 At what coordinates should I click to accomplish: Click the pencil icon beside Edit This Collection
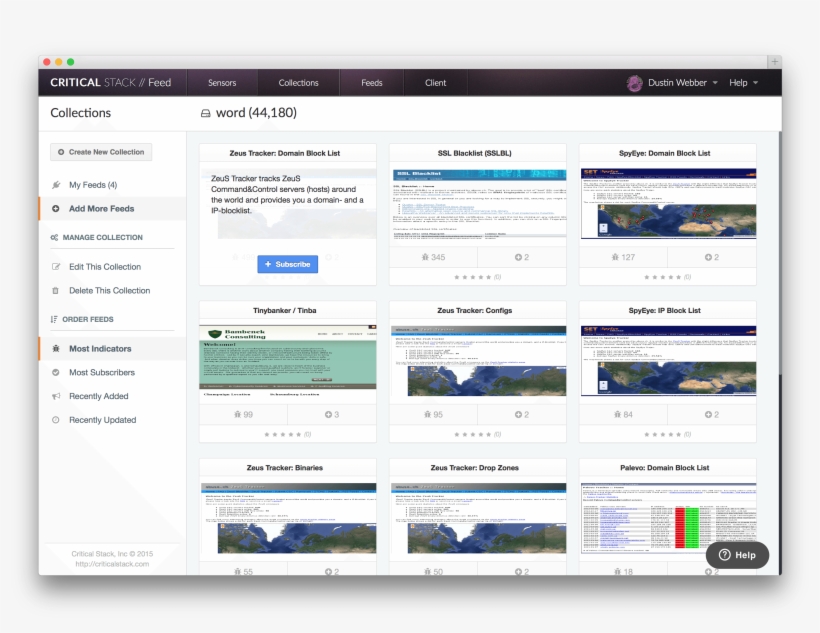[x=56, y=267]
